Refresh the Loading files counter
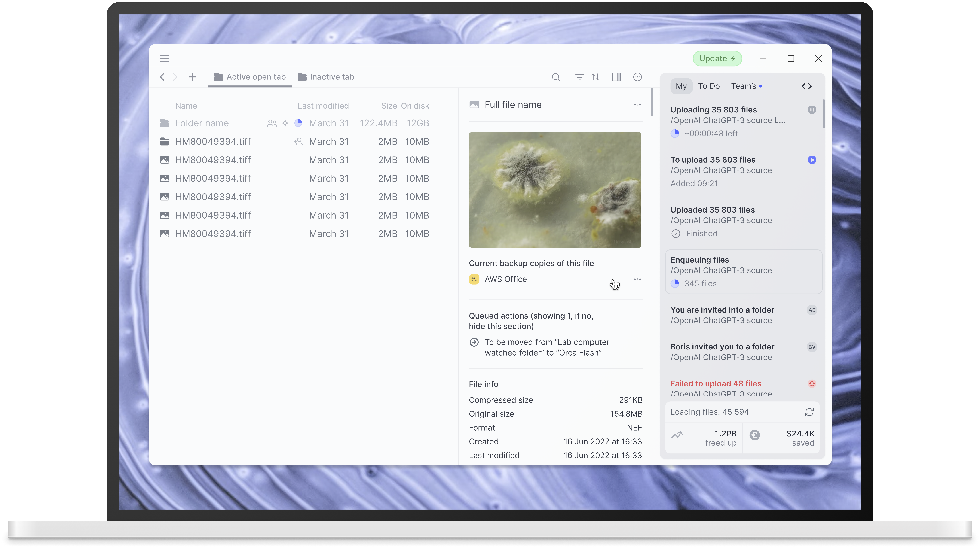This screenshot has height=547, width=980. click(x=809, y=412)
